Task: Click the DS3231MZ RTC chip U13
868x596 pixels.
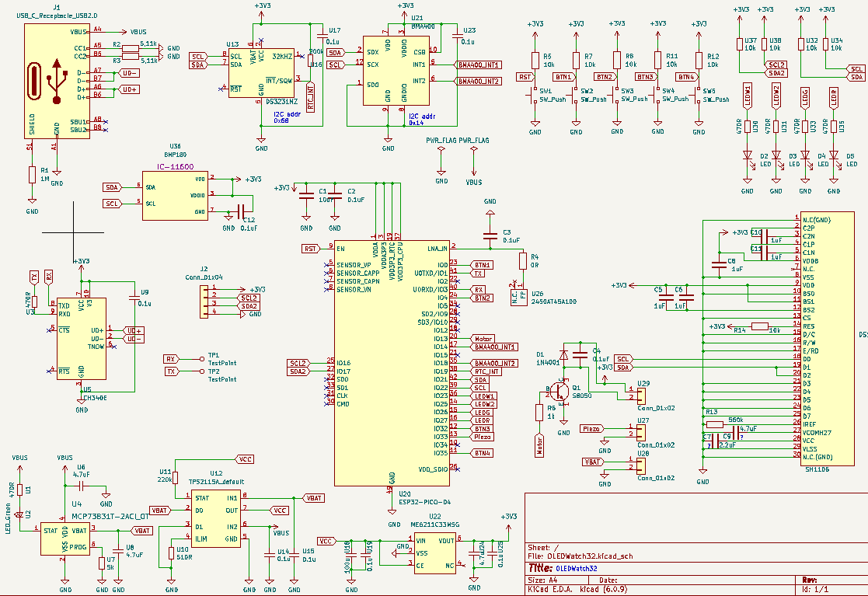Action: [261, 72]
